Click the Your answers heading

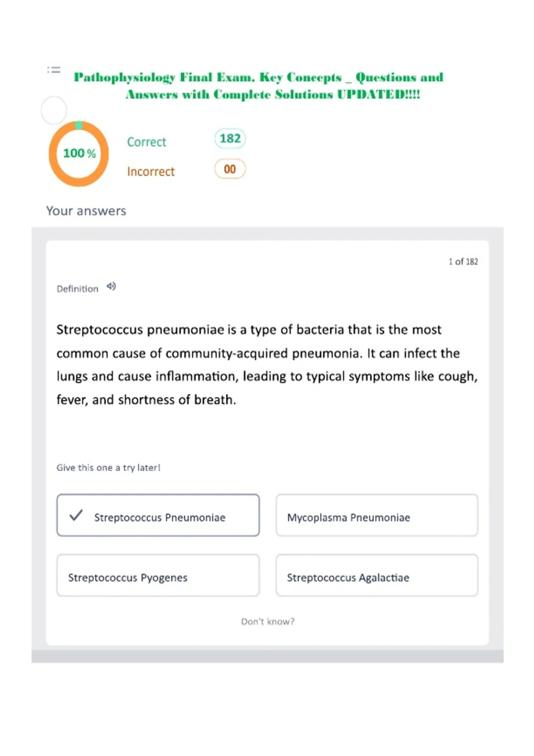(86, 211)
